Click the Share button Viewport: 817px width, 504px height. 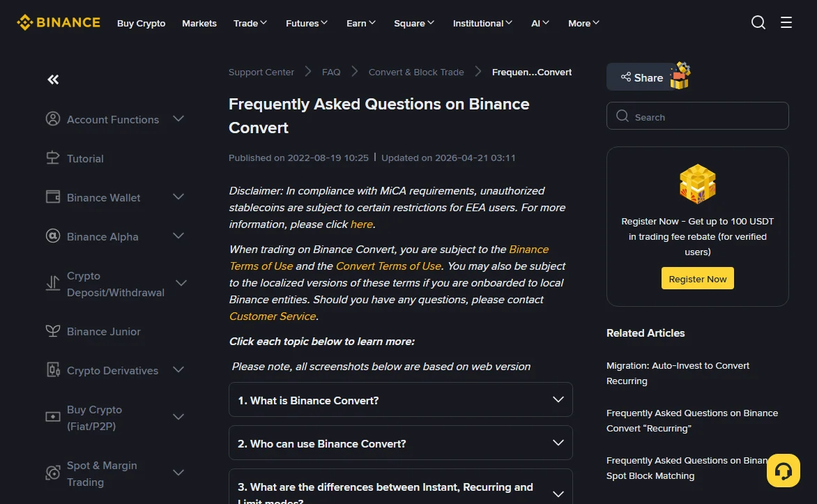(x=641, y=77)
